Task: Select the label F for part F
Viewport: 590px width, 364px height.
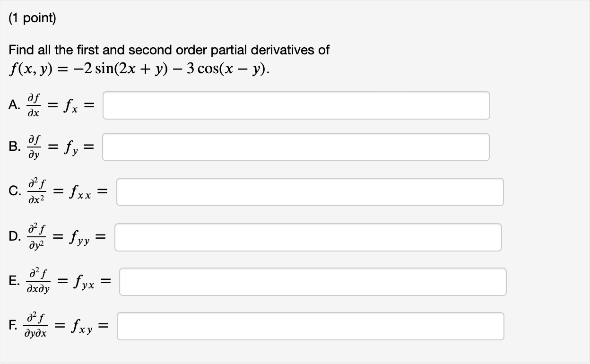Action: coord(13,326)
